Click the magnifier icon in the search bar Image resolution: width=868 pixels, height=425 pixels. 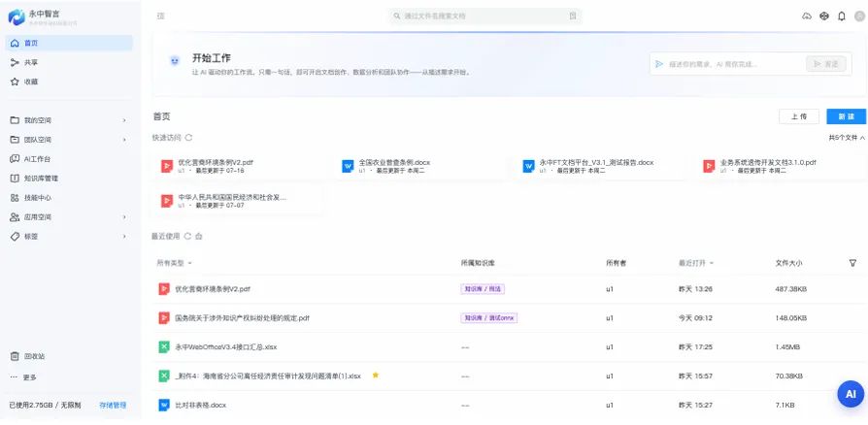[397, 16]
